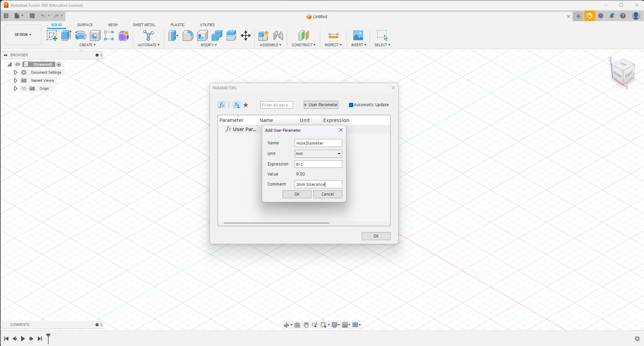Select the Revolve tool
Viewport: 644px width, 346px height.
(81, 36)
